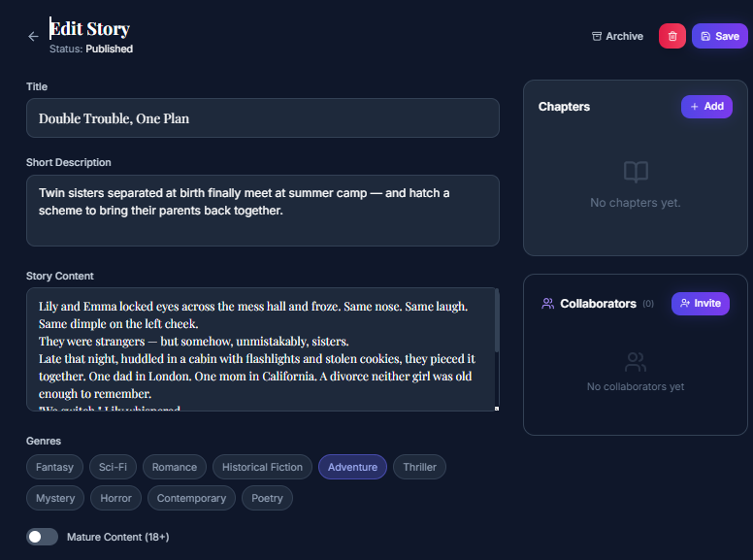Select the Fantasy genre chip
This screenshot has width=753, height=560.
[54, 467]
